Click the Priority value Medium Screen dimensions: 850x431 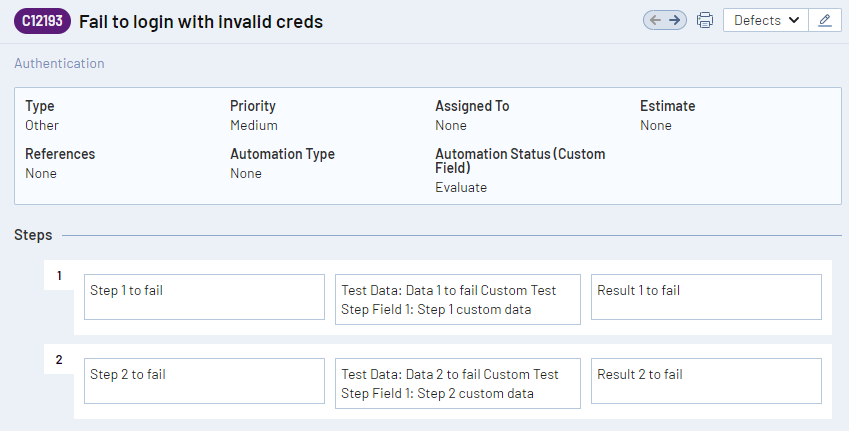254,125
